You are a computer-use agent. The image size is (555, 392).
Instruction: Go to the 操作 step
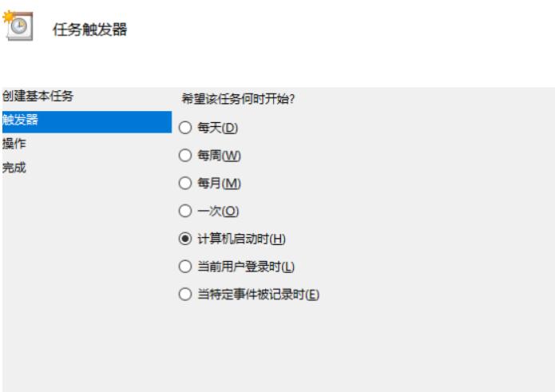click(14, 144)
